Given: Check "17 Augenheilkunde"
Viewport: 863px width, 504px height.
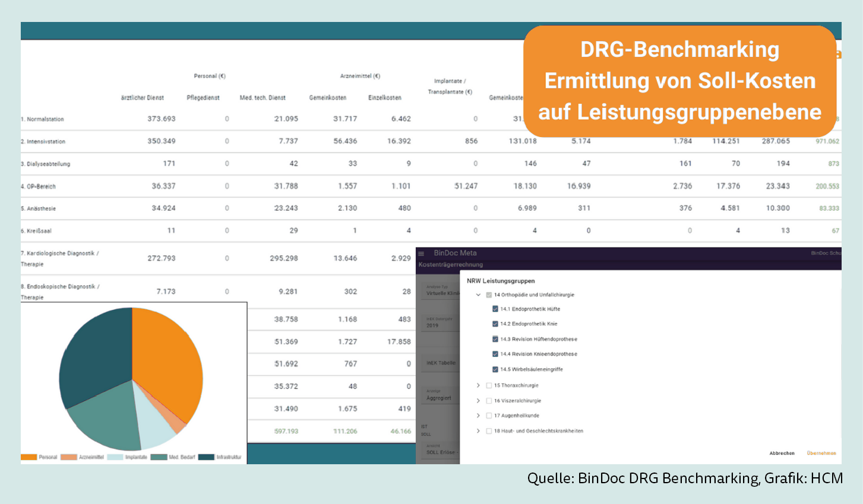Looking at the screenshot, I should [x=489, y=415].
